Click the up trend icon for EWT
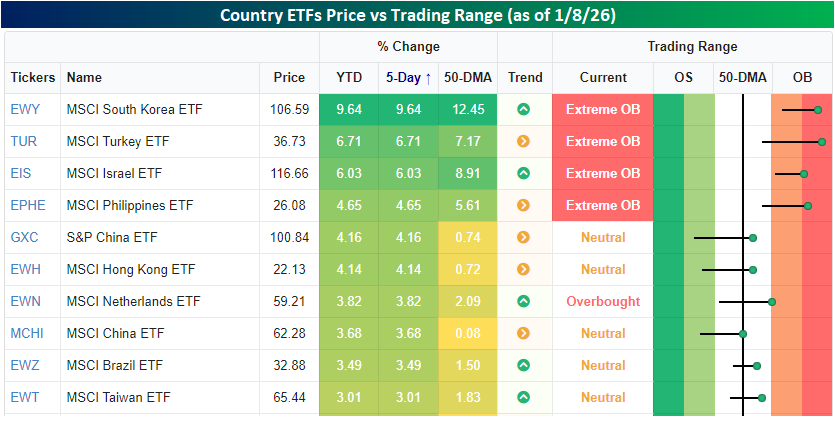835x422 pixels. (523, 397)
